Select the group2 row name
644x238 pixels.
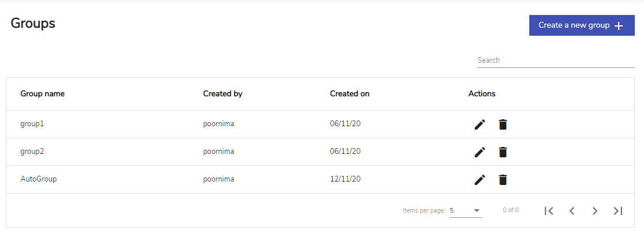tap(32, 152)
